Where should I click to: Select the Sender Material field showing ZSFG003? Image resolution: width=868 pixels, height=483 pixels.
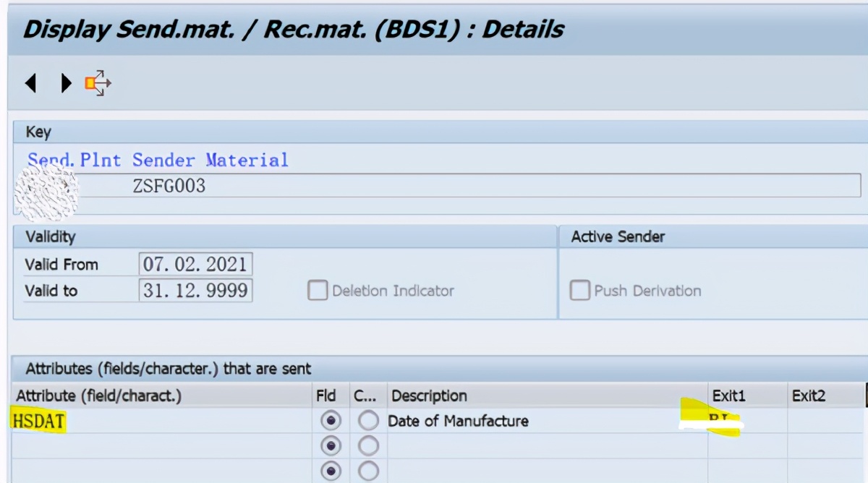(289, 186)
